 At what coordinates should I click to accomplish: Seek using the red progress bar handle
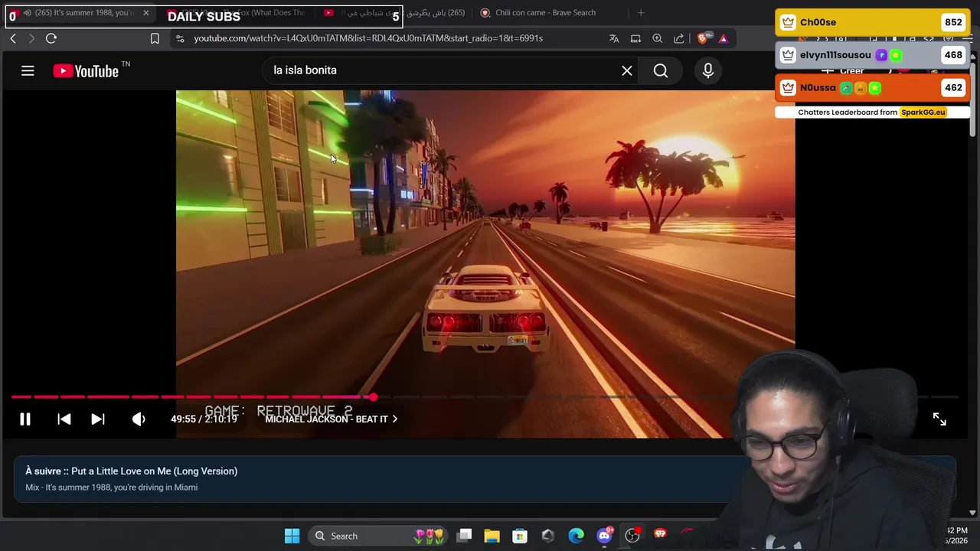pyautogui.click(x=373, y=396)
